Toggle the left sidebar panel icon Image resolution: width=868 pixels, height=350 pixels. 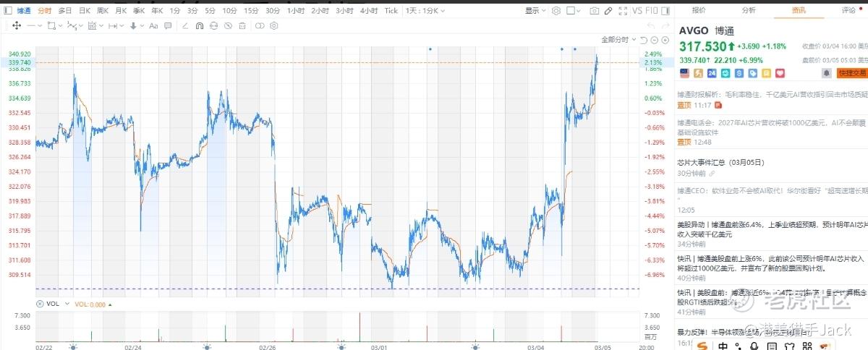(x=7, y=11)
